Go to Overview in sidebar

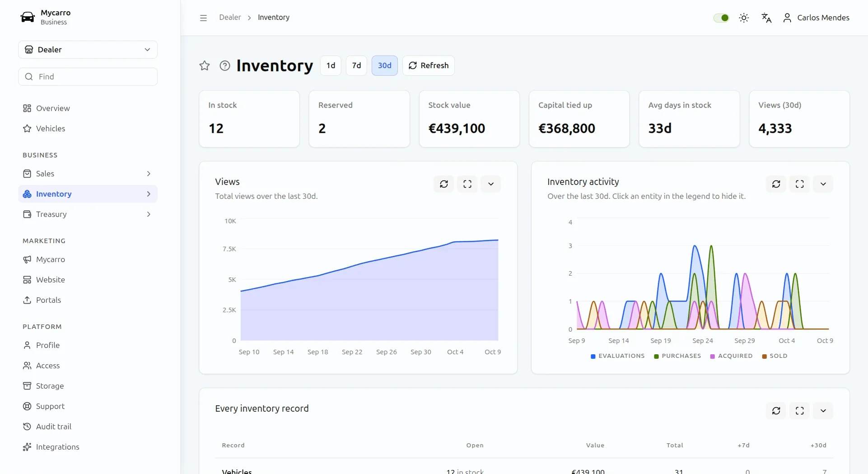click(88, 108)
